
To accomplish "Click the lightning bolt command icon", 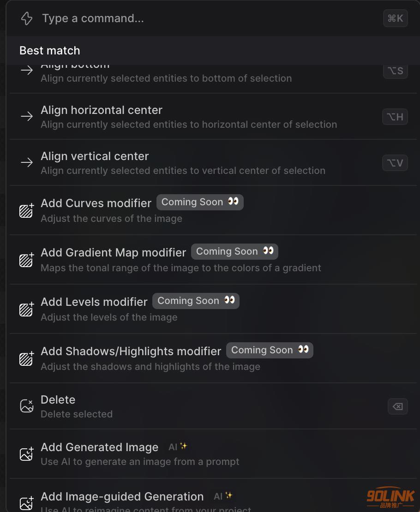I will [26, 18].
